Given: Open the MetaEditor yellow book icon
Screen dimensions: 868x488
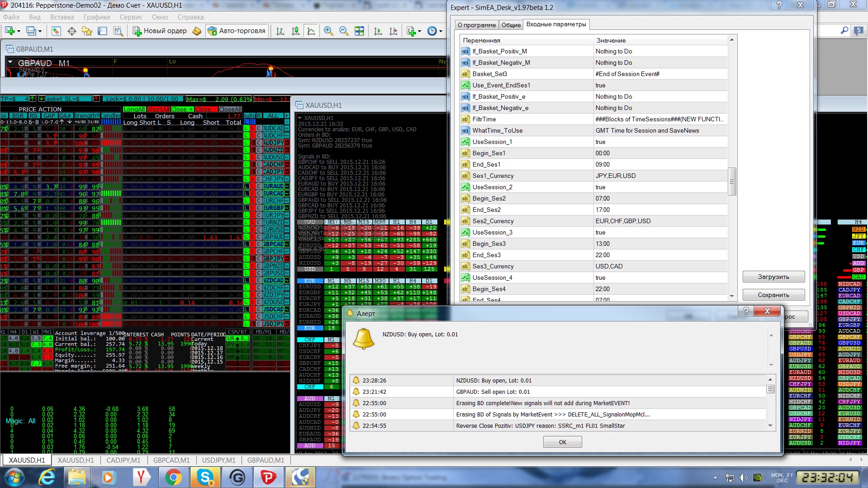Looking at the screenshot, I should point(197,31).
